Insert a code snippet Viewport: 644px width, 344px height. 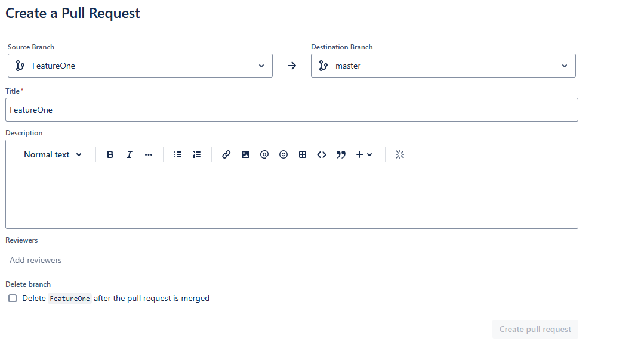pyautogui.click(x=322, y=154)
